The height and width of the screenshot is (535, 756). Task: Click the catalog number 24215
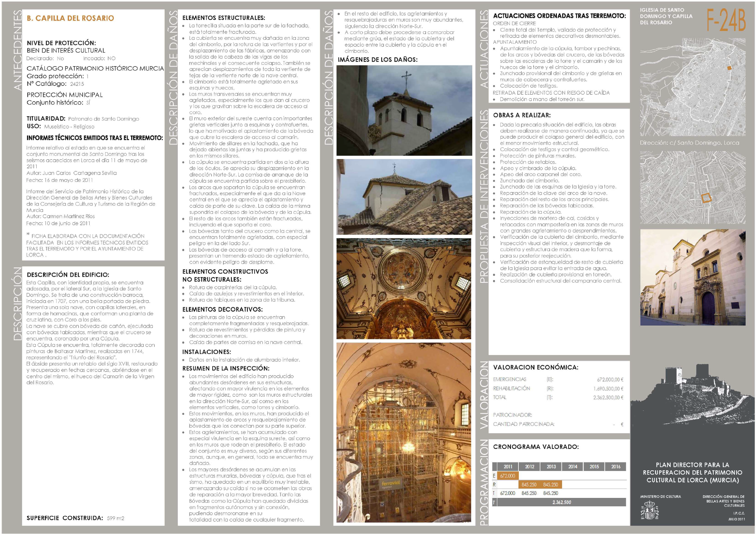click(77, 84)
